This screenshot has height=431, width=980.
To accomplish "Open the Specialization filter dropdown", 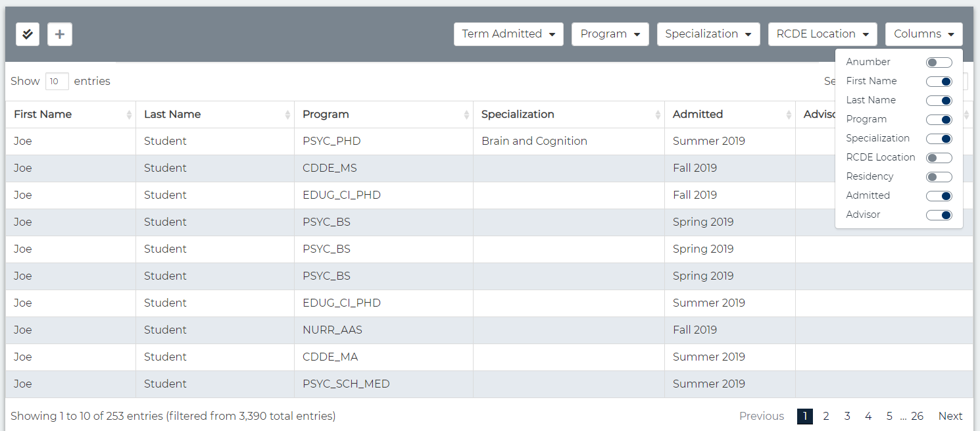I will click(708, 34).
